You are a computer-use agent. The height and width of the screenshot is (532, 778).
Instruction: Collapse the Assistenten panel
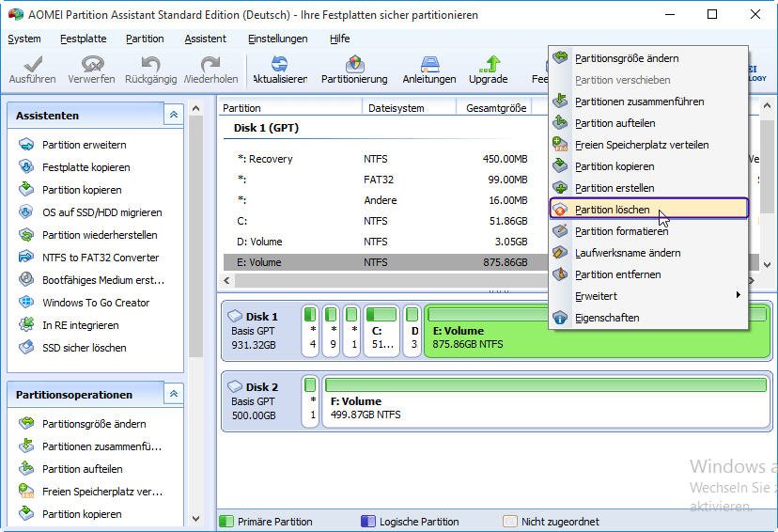pos(174,115)
